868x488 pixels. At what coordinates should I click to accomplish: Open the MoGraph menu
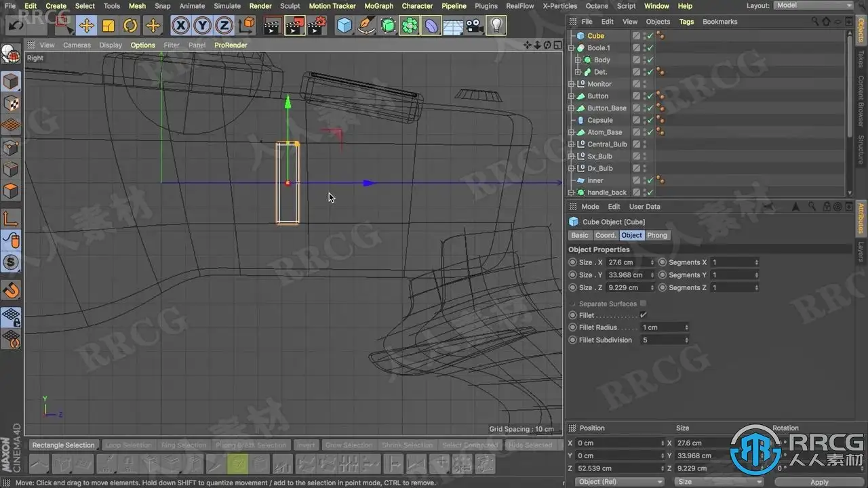(378, 6)
